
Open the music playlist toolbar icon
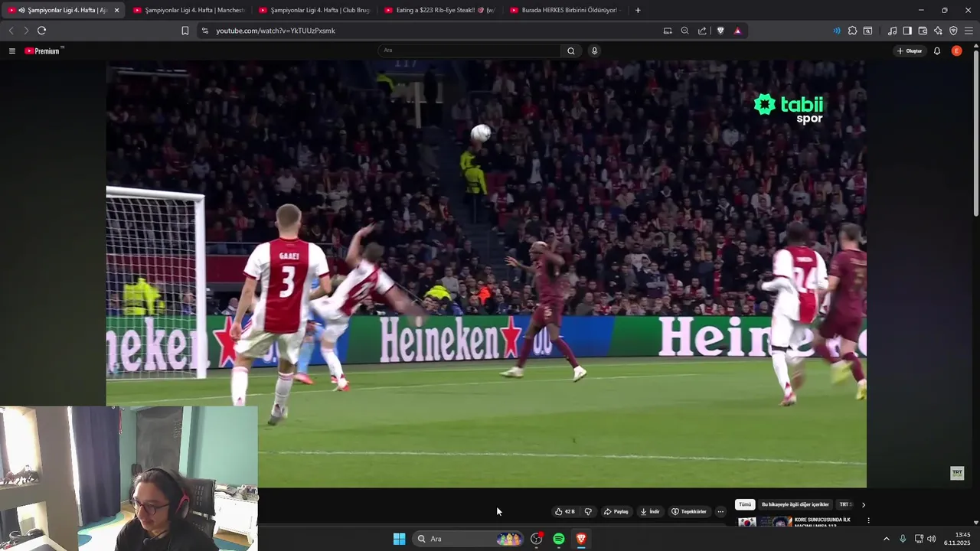(892, 31)
